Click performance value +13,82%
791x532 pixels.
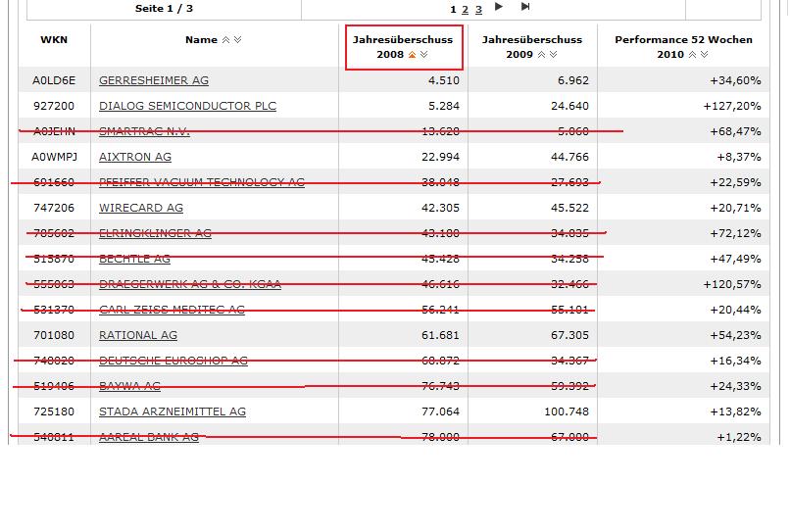pos(735,411)
